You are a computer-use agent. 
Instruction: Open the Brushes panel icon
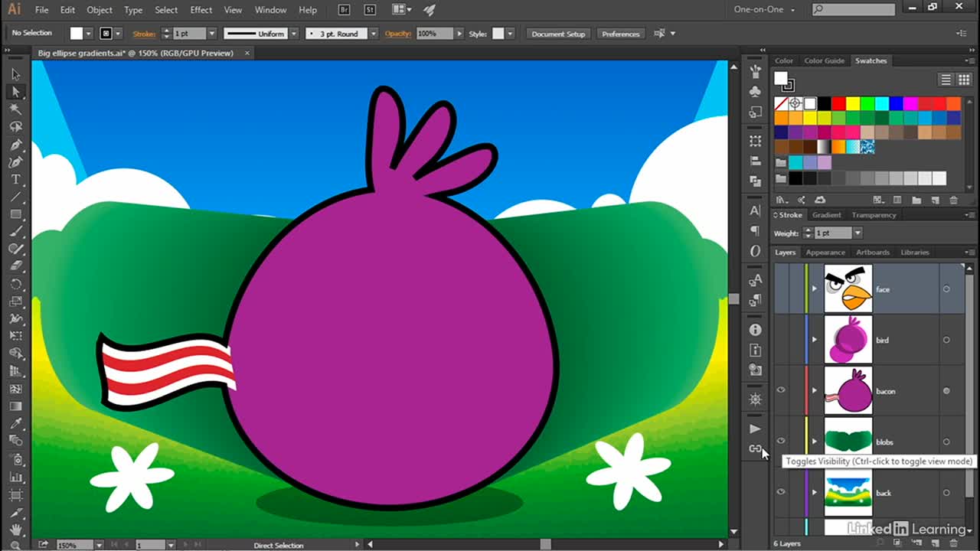[x=756, y=71]
